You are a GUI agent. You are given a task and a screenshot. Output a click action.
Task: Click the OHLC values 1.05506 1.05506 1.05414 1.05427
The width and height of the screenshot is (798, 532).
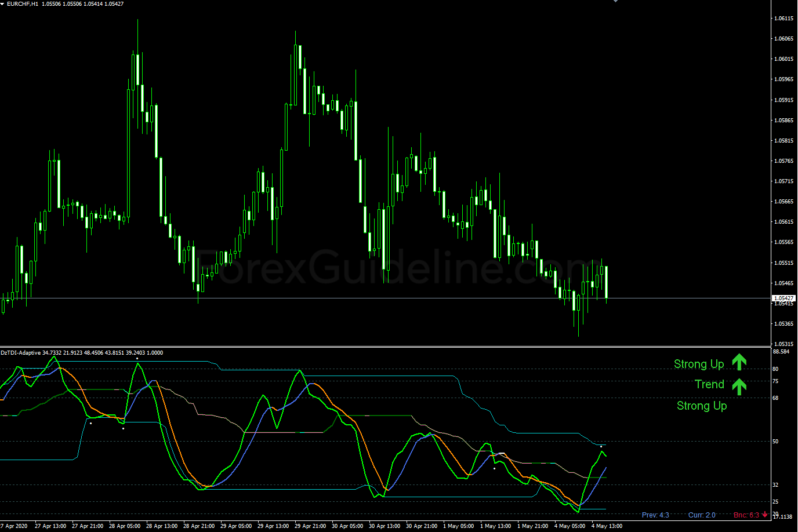(82, 3)
